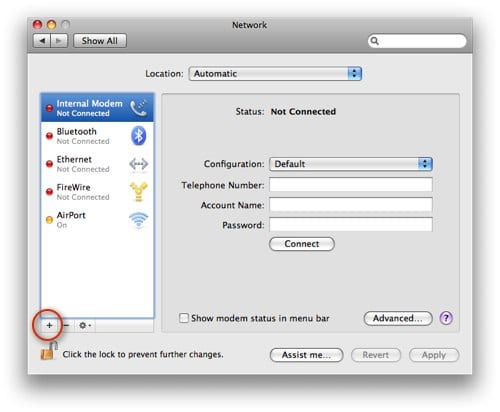500x412 pixels.
Task: Choose the FireWire service icon
Action: (x=138, y=191)
